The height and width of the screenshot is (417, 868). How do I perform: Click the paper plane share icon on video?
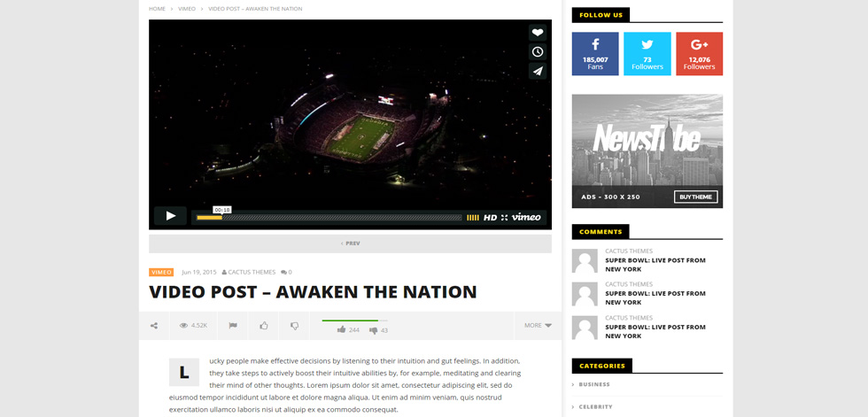[538, 72]
